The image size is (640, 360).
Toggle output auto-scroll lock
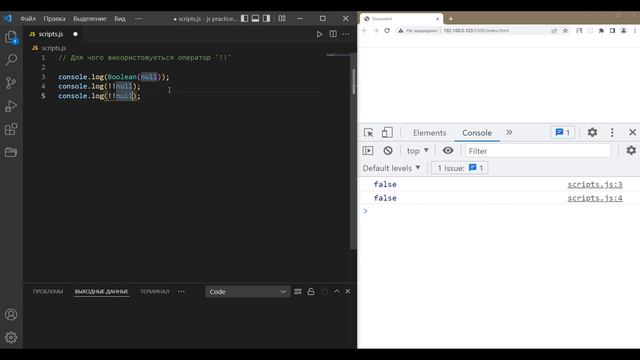point(311,291)
